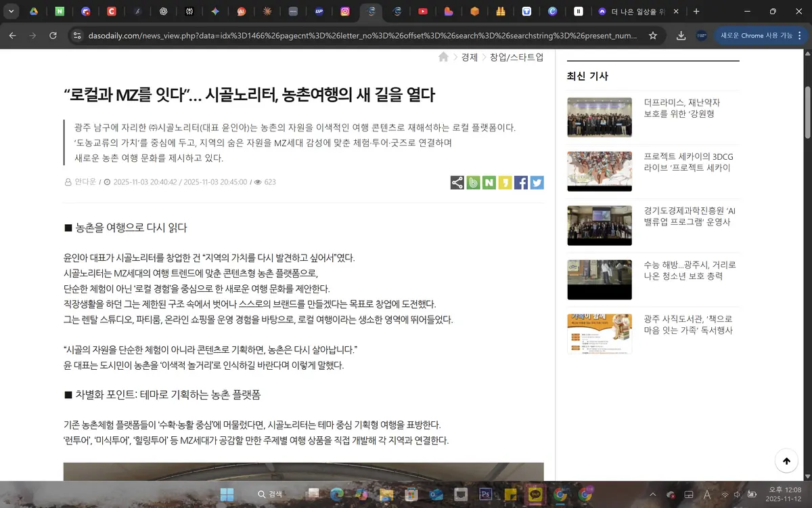The width and height of the screenshot is (812, 508).
Task: Click the gray share icon in the article
Action: pos(457,183)
